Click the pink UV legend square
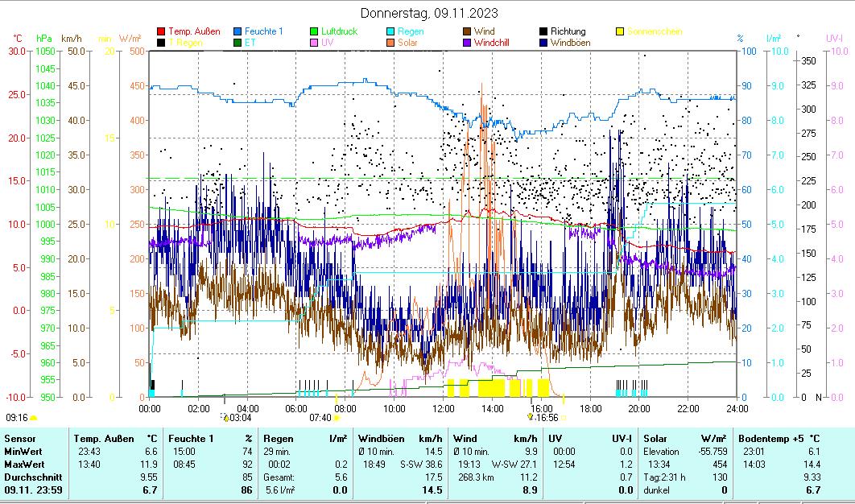855x504 pixels. point(314,42)
